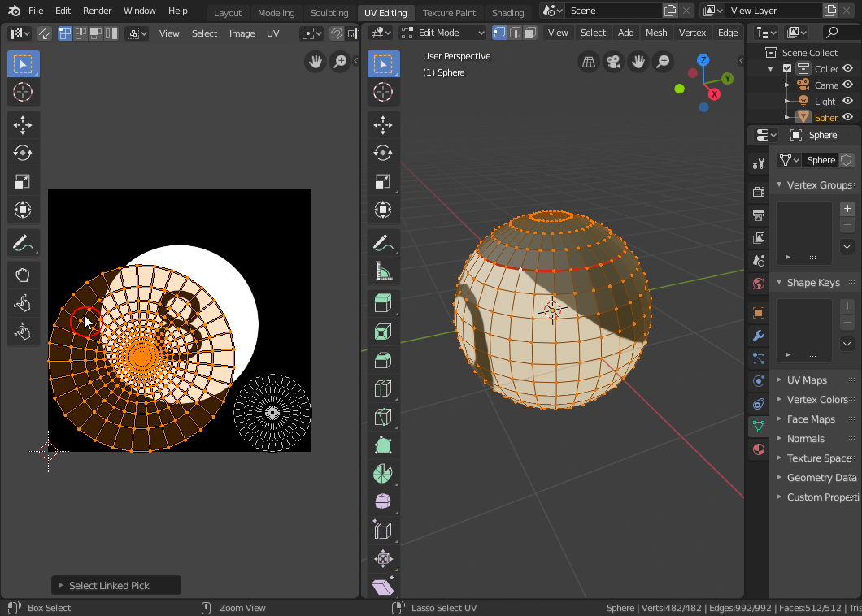Image resolution: width=862 pixels, height=616 pixels.
Task: Select the Measure ruler tool
Action: point(383,271)
